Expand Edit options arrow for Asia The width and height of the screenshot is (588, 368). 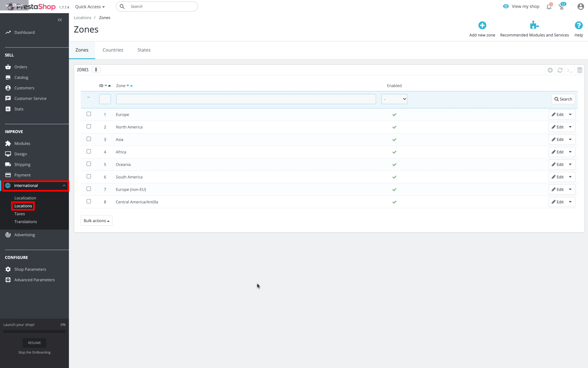point(570,139)
